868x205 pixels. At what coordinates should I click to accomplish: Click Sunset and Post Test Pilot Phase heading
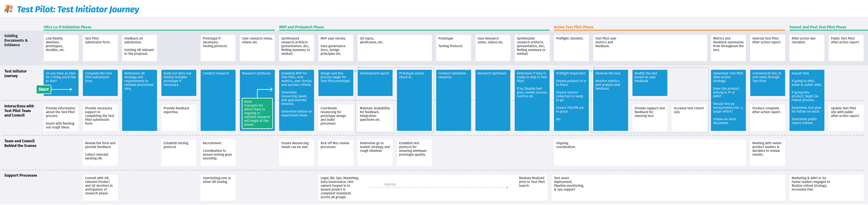(x=817, y=27)
